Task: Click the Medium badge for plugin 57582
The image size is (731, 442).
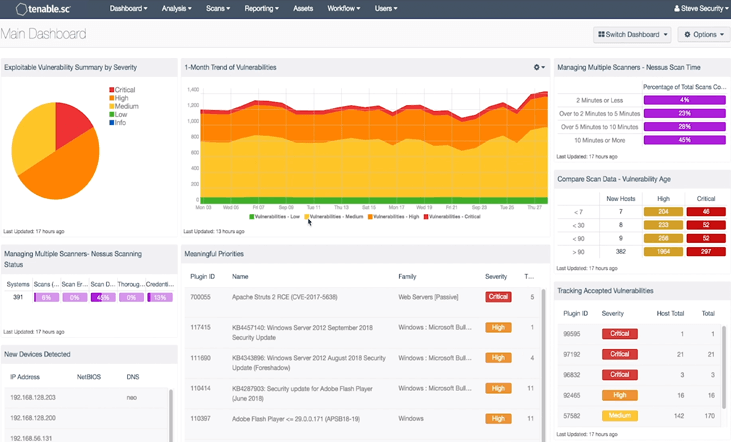Action: click(x=620, y=416)
